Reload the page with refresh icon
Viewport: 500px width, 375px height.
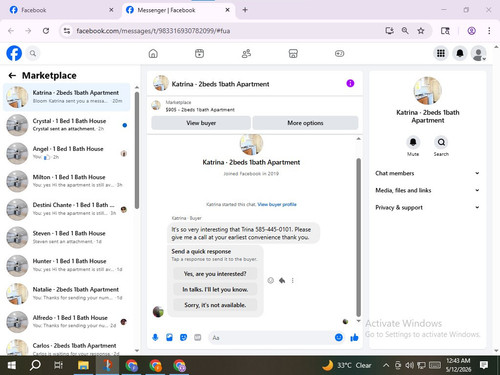46,31
